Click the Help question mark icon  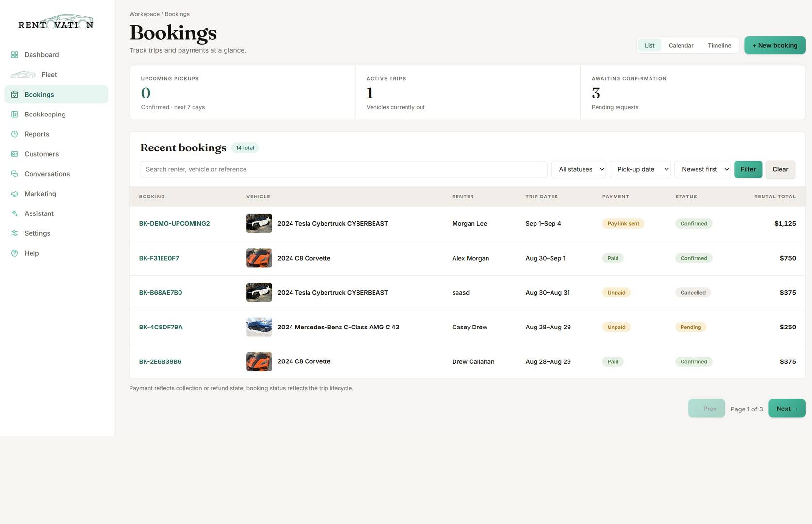[15, 253]
